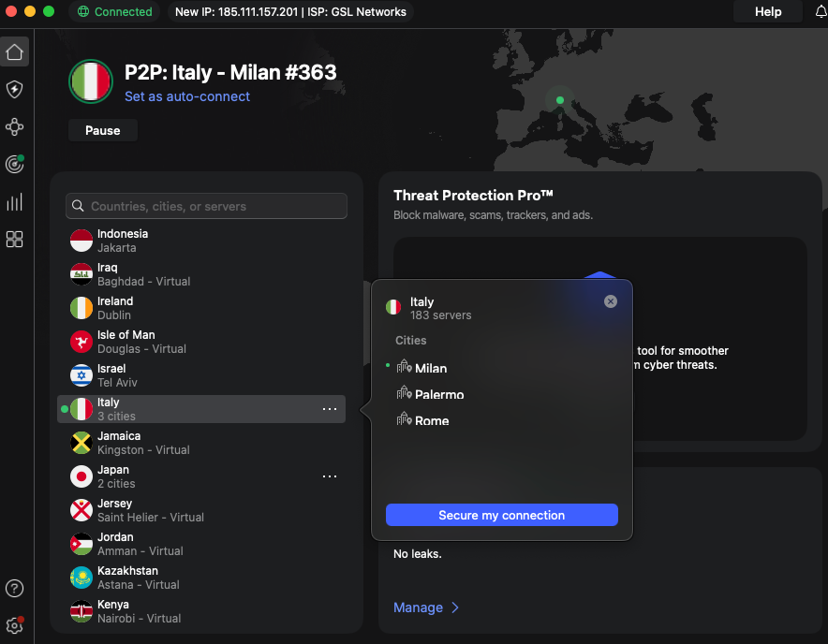
Task: Click the Connected status indicator
Action: (x=114, y=11)
